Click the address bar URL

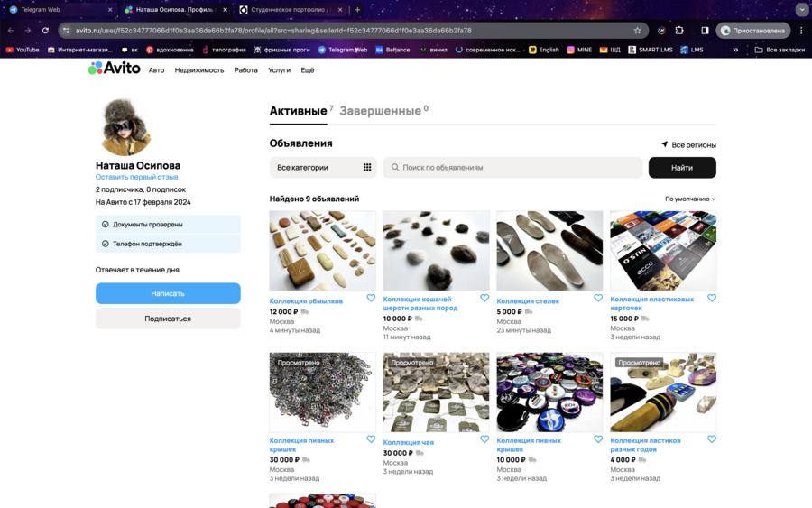pos(273,31)
